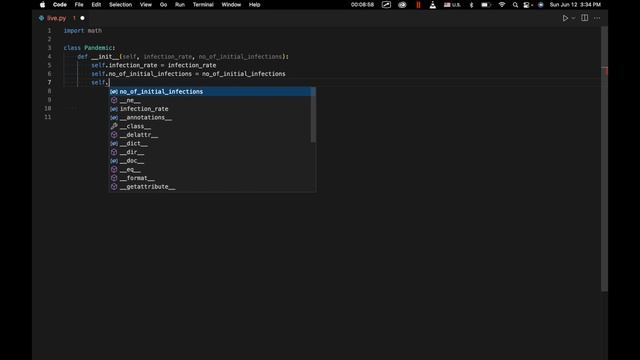Click the class Pandemic definition line
The height and width of the screenshot is (360, 640).
(x=89, y=48)
